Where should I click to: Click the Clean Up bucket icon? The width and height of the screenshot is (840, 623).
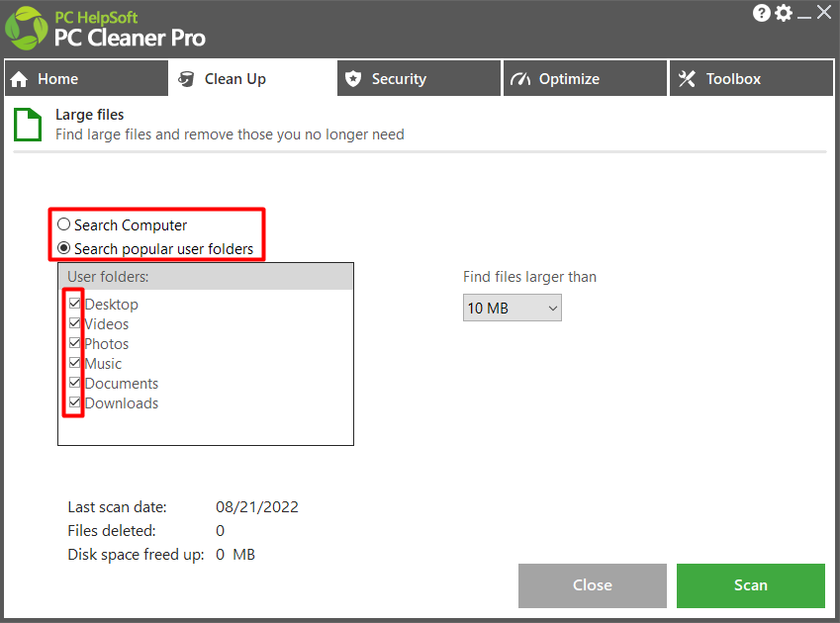point(186,79)
